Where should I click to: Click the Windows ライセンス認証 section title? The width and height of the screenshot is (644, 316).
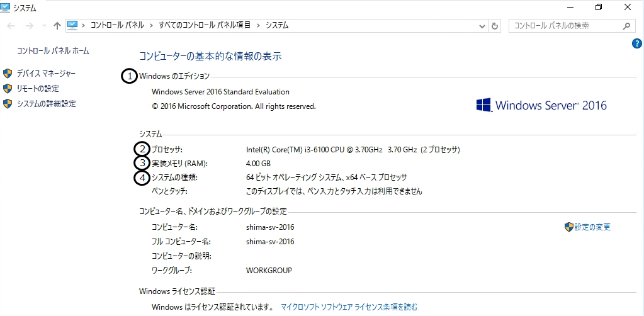177,291
